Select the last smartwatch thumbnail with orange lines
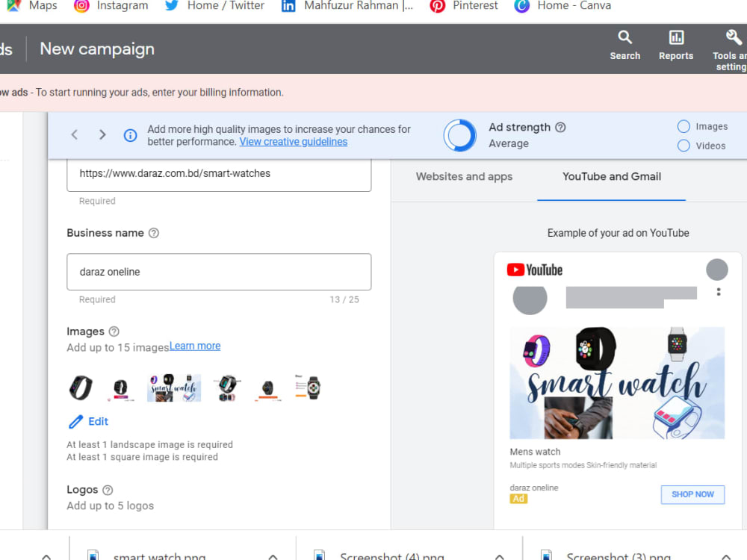 coord(308,387)
